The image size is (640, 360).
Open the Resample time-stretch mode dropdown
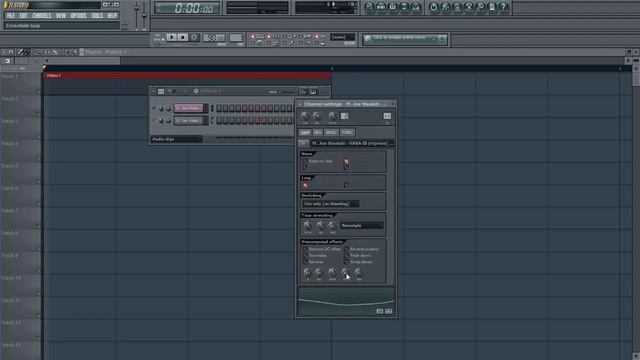[362, 225]
